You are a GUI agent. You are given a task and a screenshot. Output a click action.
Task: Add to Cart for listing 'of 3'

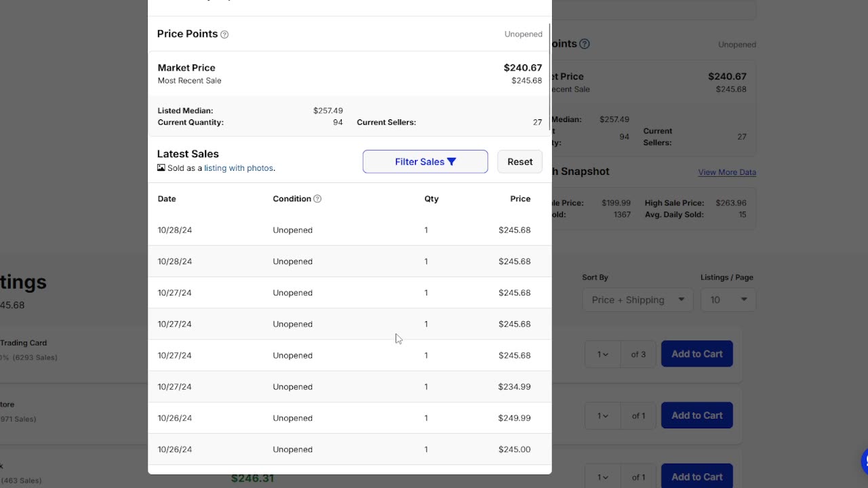(697, 354)
